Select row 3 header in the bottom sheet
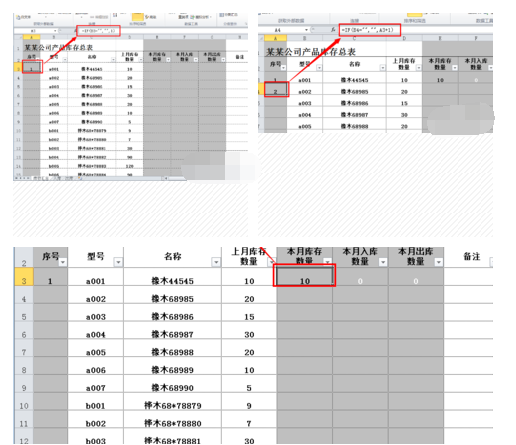 coord(24,277)
